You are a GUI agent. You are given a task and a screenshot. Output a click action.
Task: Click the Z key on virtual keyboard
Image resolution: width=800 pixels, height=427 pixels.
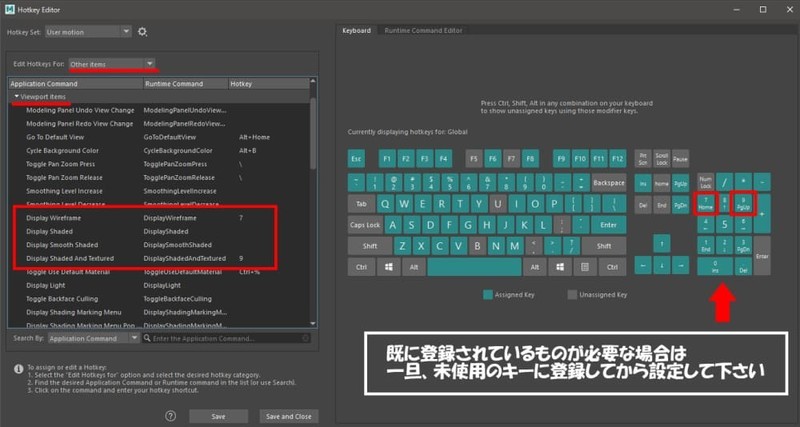(x=403, y=246)
